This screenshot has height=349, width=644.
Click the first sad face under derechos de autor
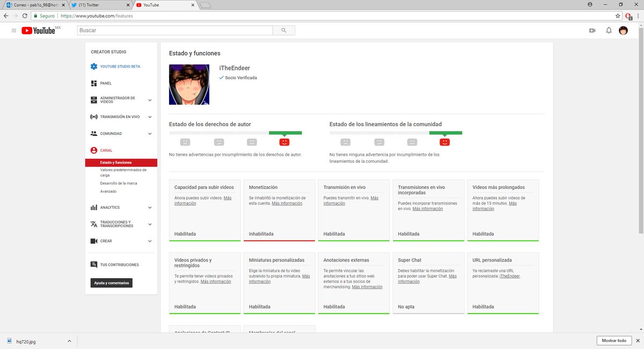(x=185, y=142)
